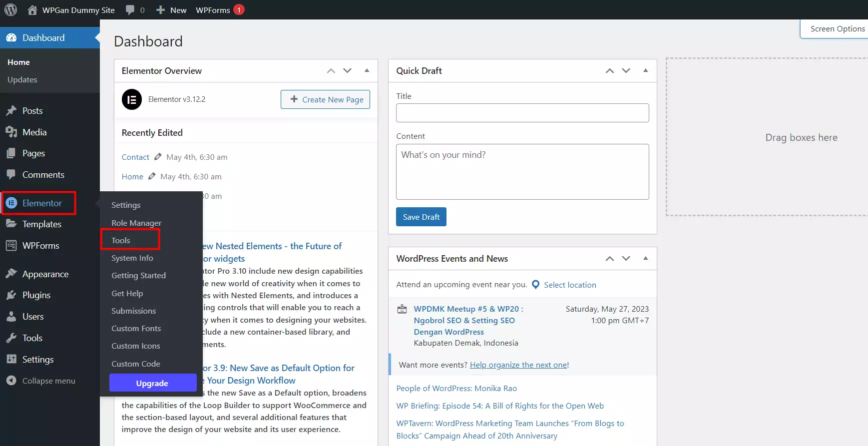This screenshot has width=868, height=446.
Task: Click Help organize the next one link
Action: coord(518,365)
